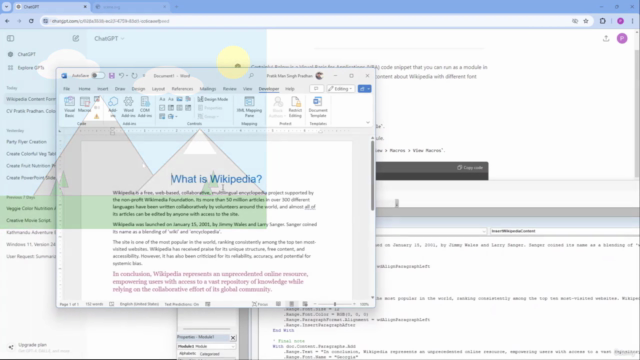Open COM Add-ins dialog
Image resolution: width=640 pixels, height=360 pixels.
coord(145,107)
